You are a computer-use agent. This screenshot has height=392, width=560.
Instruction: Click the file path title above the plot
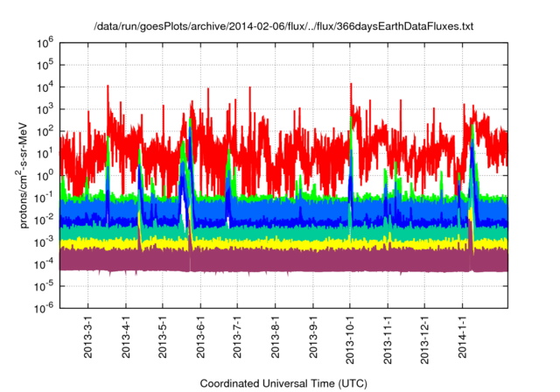pos(283,27)
